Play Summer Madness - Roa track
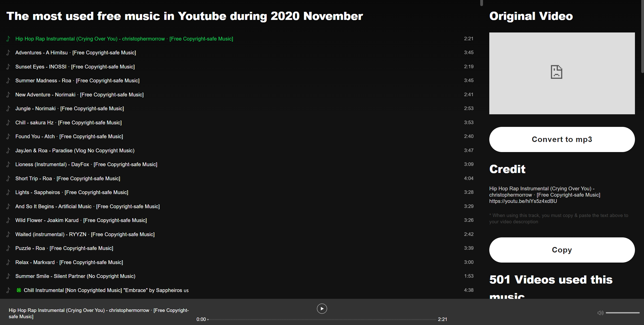Screen dimensions: 644x325 pyautogui.click(x=77, y=81)
